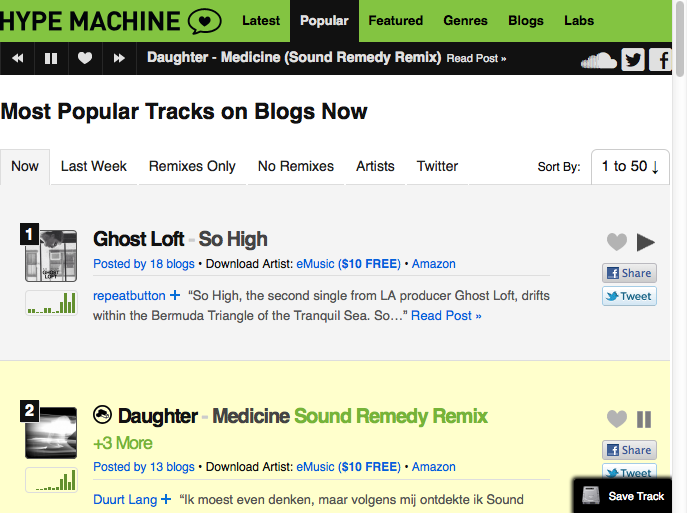Screen dimensions: 687x513
Task: Open Ghost Loft album art thumbnail
Action: 51,256
